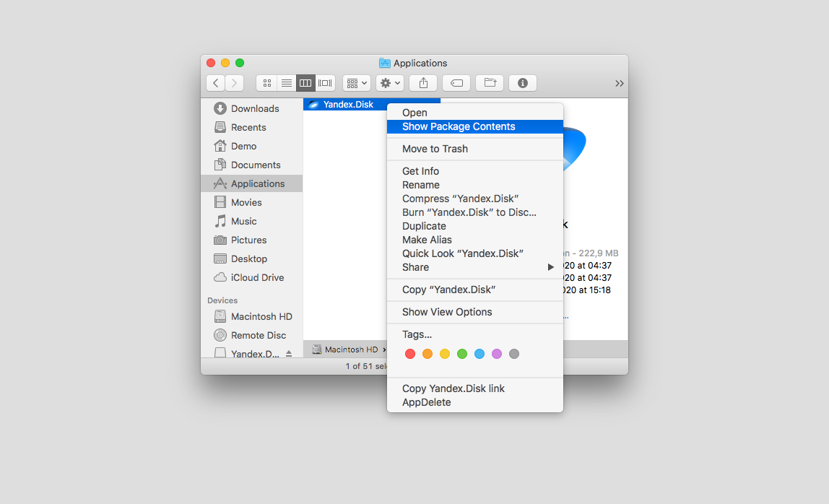The width and height of the screenshot is (829, 504).
Task: Open Downloads in the sidebar
Action: [x=251, y=108]
